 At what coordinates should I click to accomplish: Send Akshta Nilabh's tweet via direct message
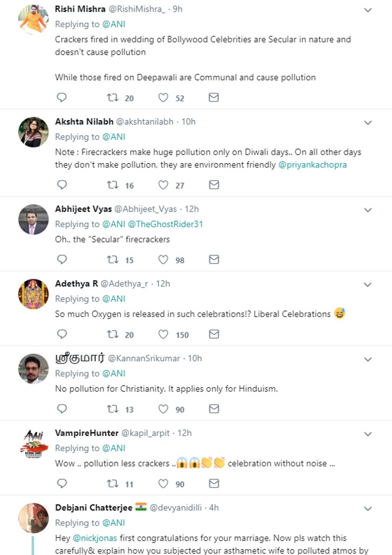pos(214,185)
